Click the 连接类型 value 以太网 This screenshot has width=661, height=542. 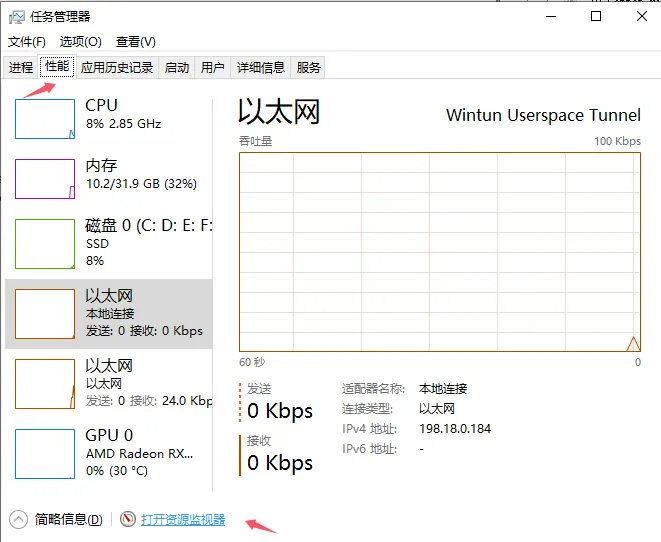(437, 408)
